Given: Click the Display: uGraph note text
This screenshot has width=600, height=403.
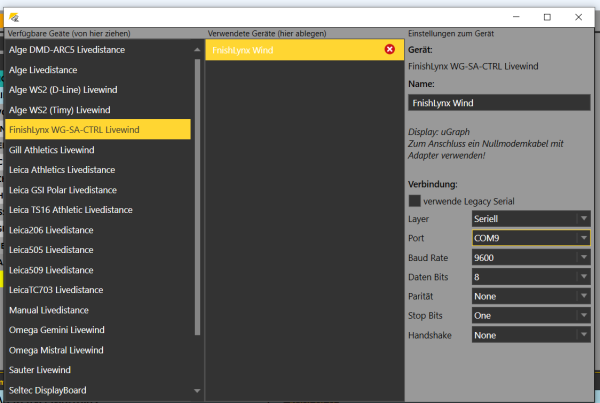Looking at the screenshot, I should (439, 132).
